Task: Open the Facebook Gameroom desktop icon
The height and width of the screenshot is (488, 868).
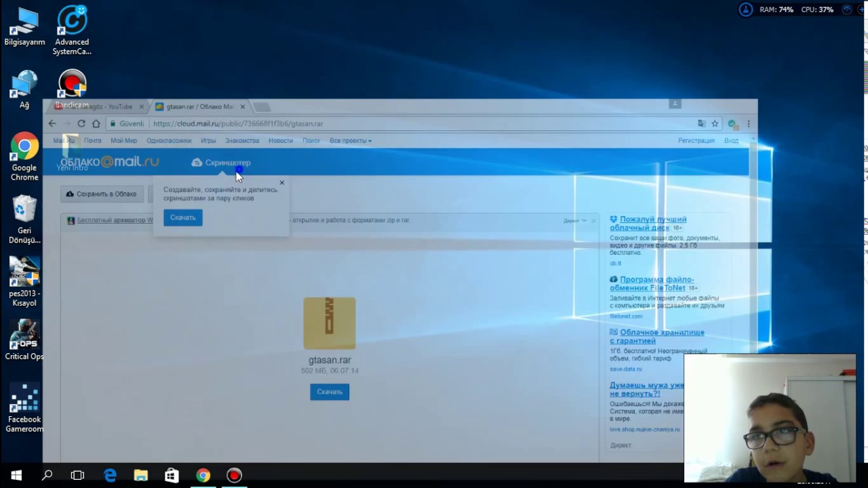Action: 24,407
